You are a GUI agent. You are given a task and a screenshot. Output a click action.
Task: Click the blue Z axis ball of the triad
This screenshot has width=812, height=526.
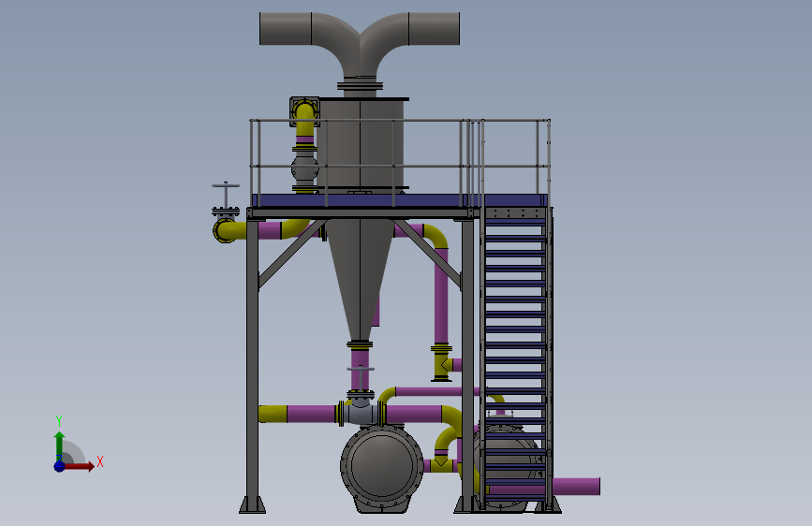point(59,466)
